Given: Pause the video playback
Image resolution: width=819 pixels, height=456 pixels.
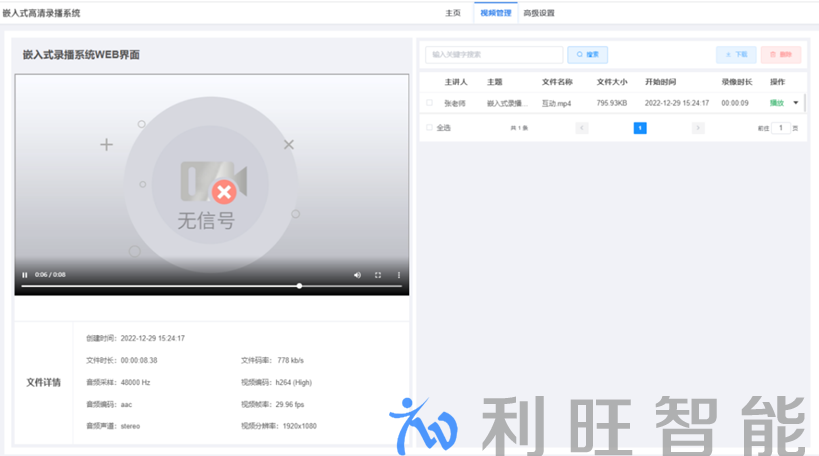Looking at the screenshot, I should point(25,274).
